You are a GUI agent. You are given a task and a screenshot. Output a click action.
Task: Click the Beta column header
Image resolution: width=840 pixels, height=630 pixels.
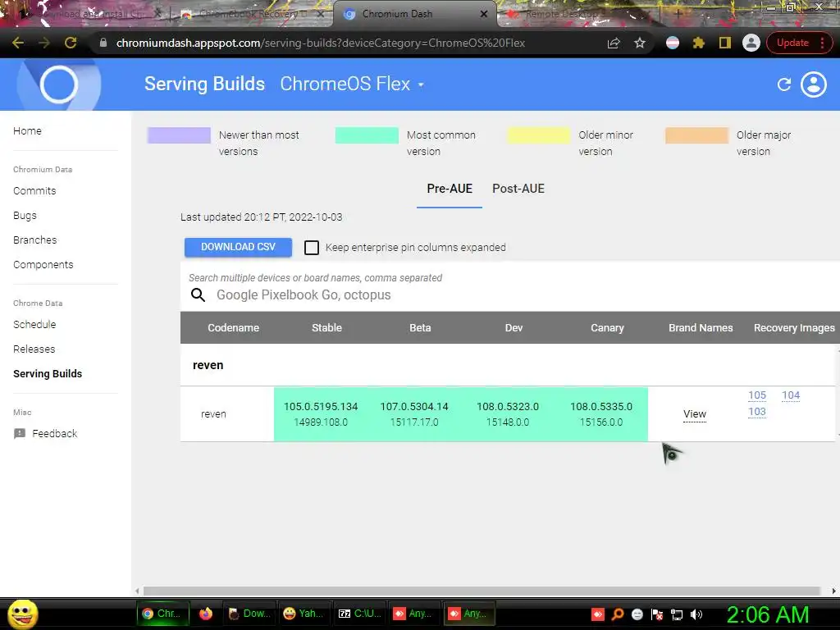(x=420, y=328)
